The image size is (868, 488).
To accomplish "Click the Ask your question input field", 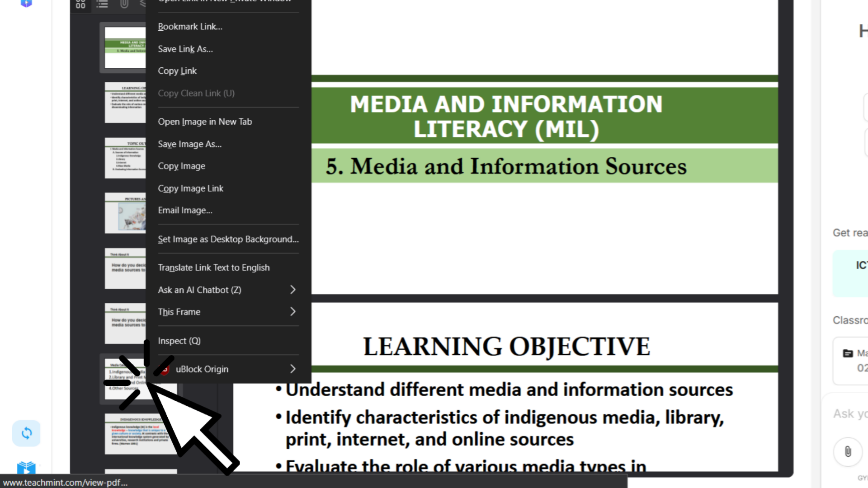I will tap(850, 413).
